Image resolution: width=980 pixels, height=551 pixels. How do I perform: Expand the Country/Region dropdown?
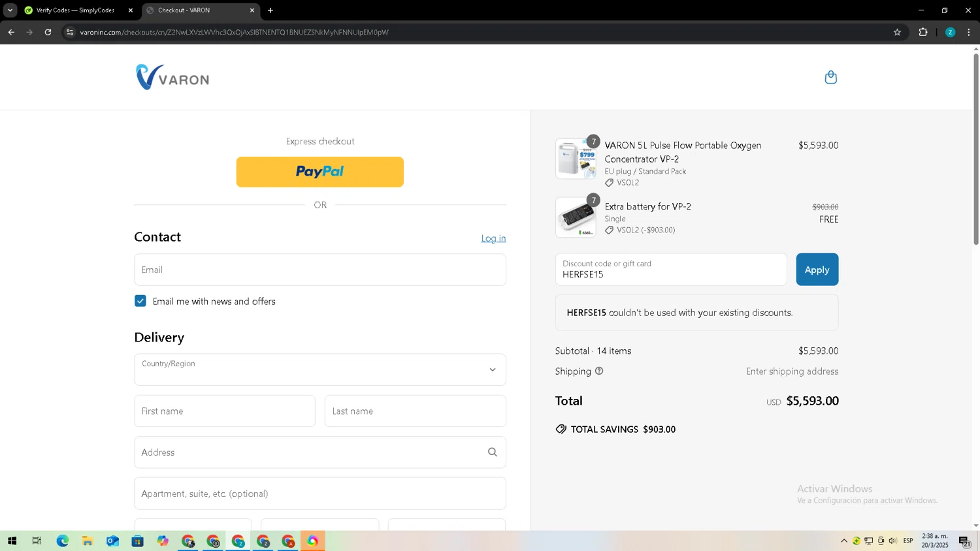point(320,370)
